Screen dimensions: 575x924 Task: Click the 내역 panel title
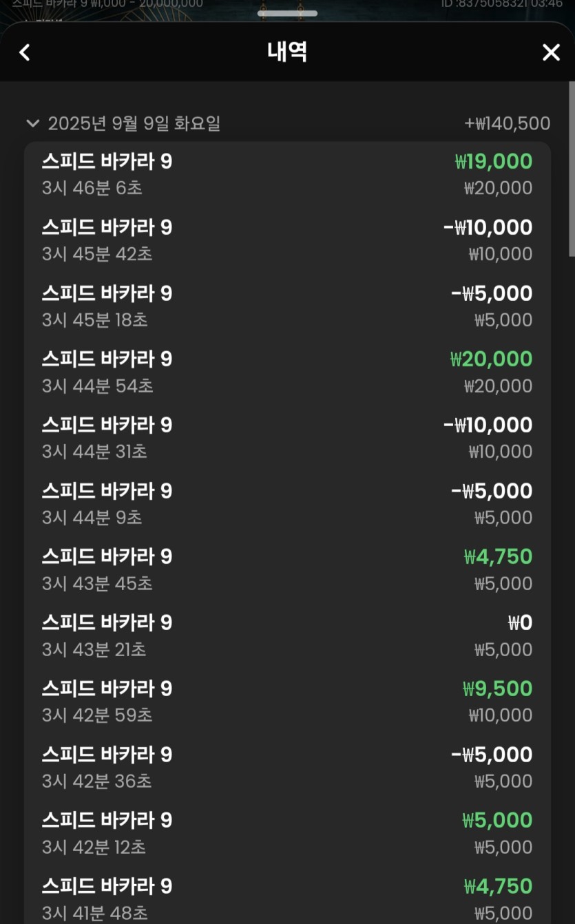tap(287, 52)
